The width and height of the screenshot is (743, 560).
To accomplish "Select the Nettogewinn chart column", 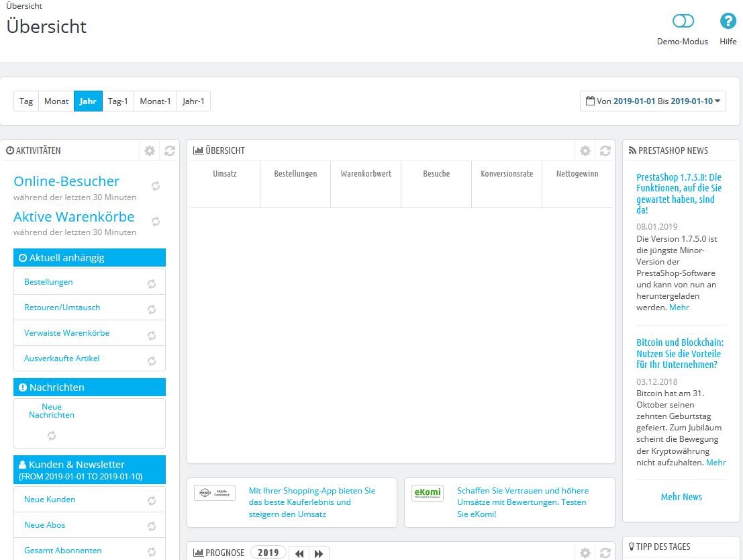I will point(577,184).
